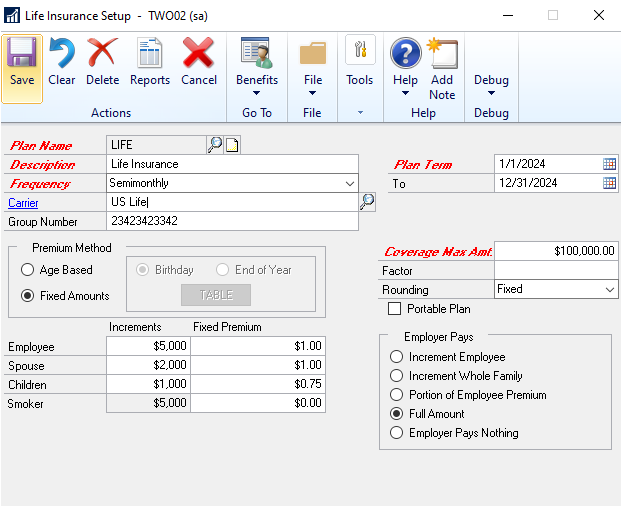Edit the Description field

click(x=232, y=164)
